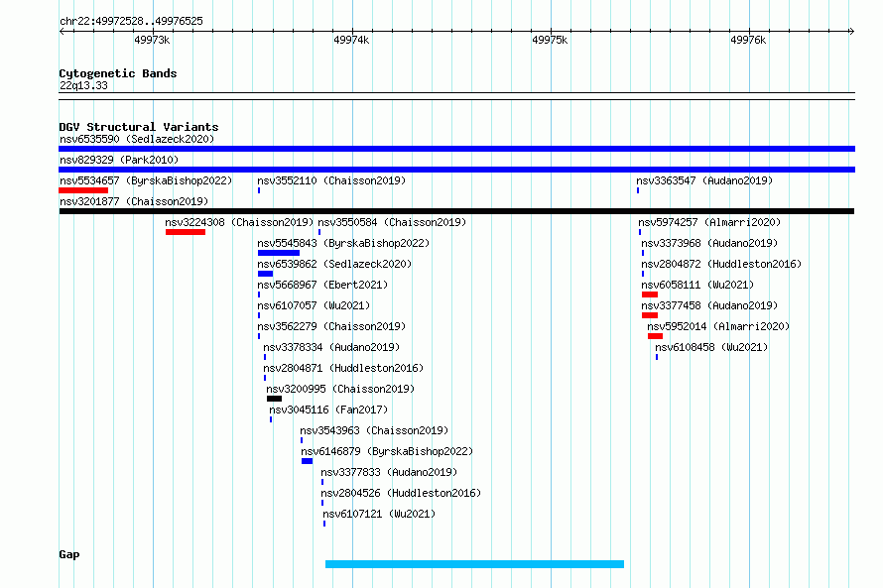Select the black bar under nsv3201877
Screen dimensions: 883x588
(x=456, y=211)
